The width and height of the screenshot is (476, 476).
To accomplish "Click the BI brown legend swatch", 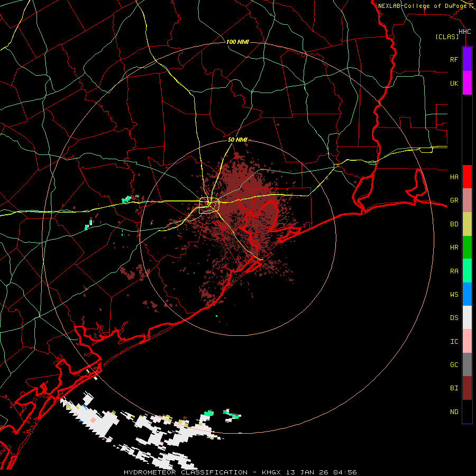I will coord(467,388).
